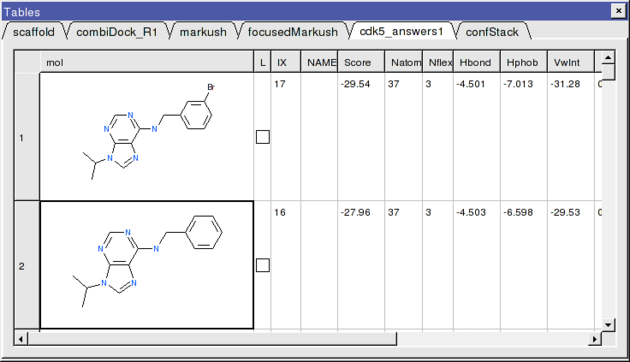The image size is (630, 362).
Task: Switch to the scaffold tab
Action: tap(34, 32)
